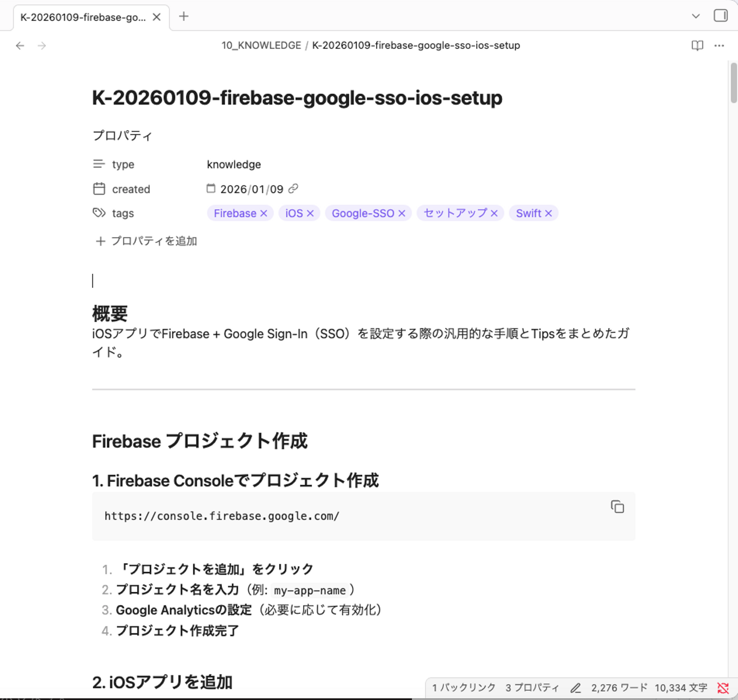Open the tab list dropdown chevron
The height and width of the screenshot is (700, 738).
coord(695,16)
